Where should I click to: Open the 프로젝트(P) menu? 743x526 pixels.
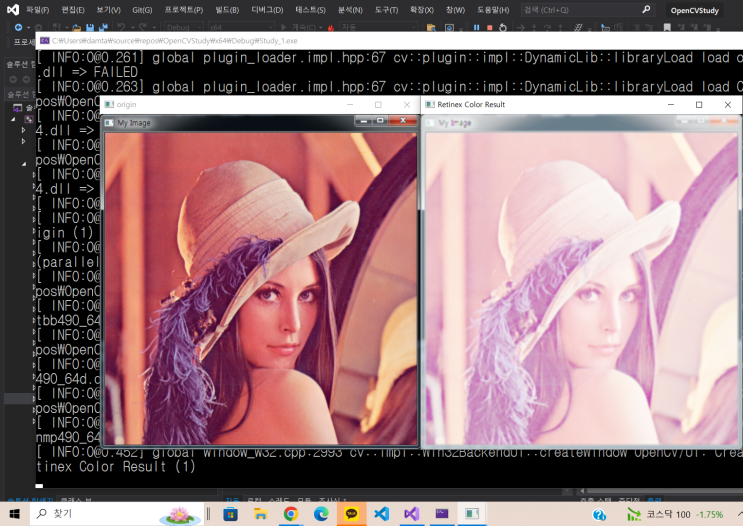(x=184, y=9)
